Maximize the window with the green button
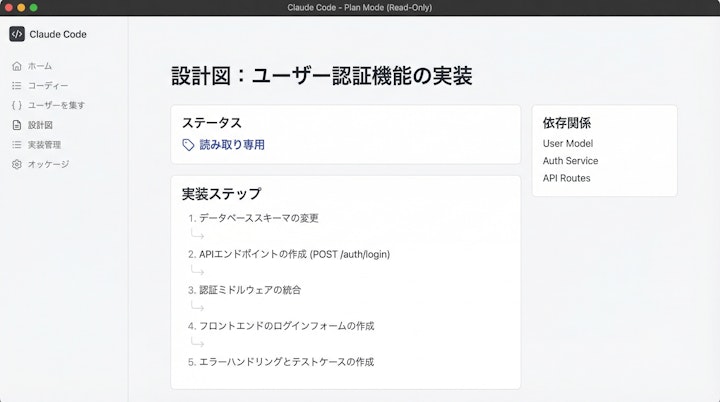 coord(34,7)
